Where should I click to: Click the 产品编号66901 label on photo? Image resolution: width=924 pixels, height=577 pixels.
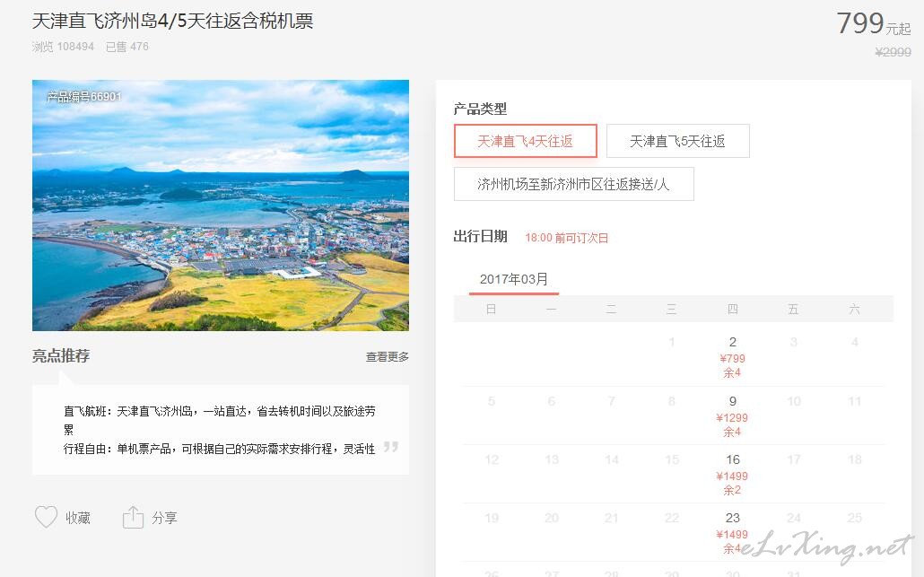coord(84,97)
